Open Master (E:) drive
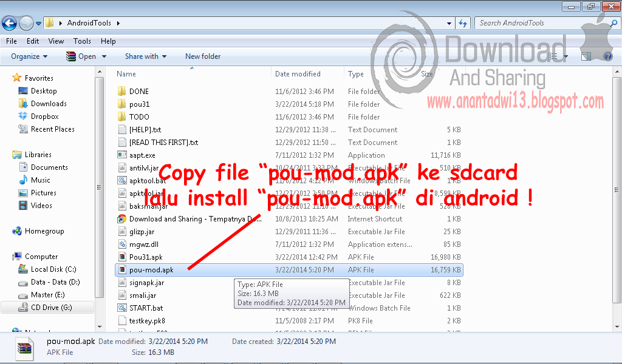 pyautogui.click(x=47, y=295)
